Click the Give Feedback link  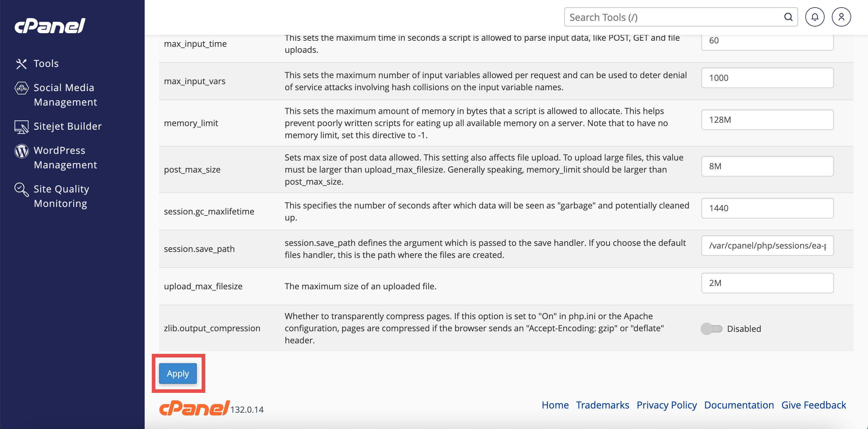pos(813,405)
